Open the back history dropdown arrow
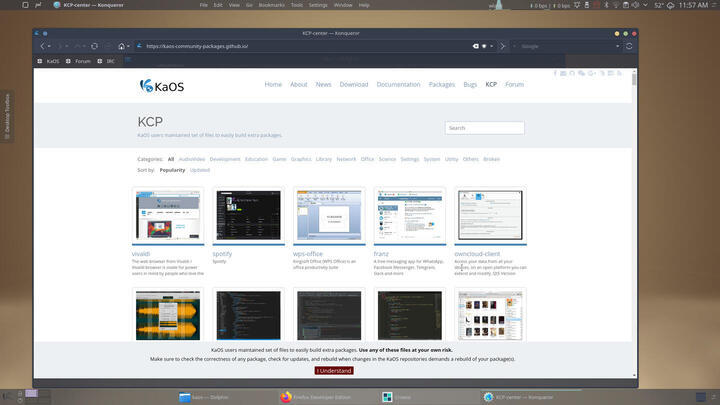 49,46
